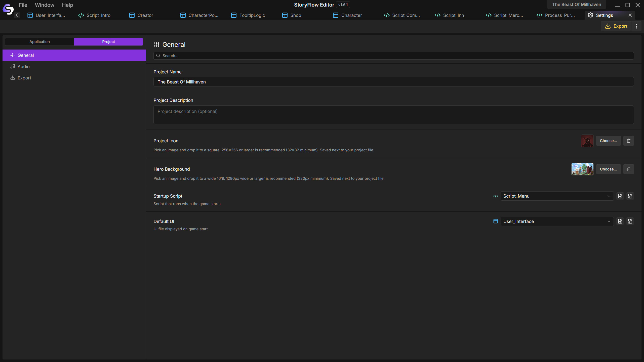644x362 pixels.
Task: Open the Startup Script file
Action: [x=630, y=196]
